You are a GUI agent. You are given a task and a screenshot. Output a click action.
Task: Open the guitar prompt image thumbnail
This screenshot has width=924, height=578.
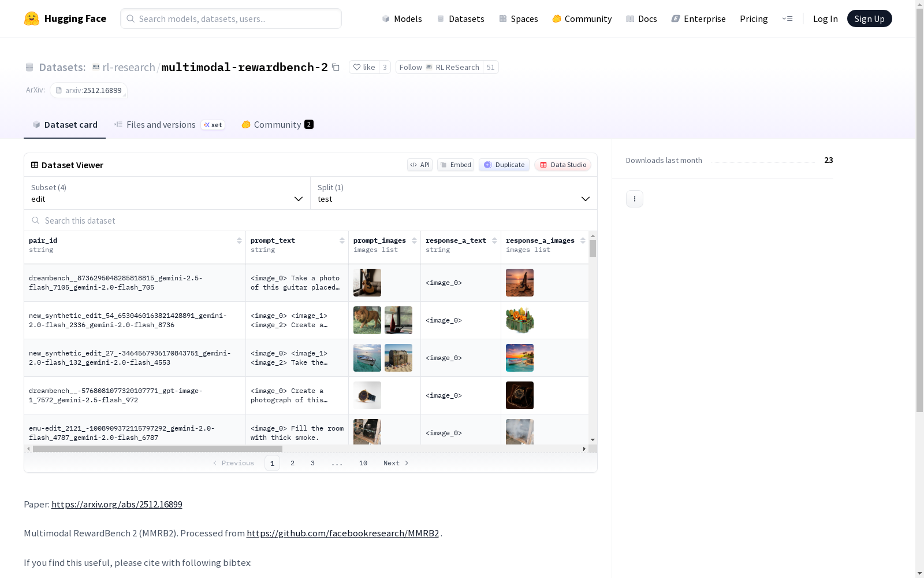pyautogui.click(x=367, y=283)
